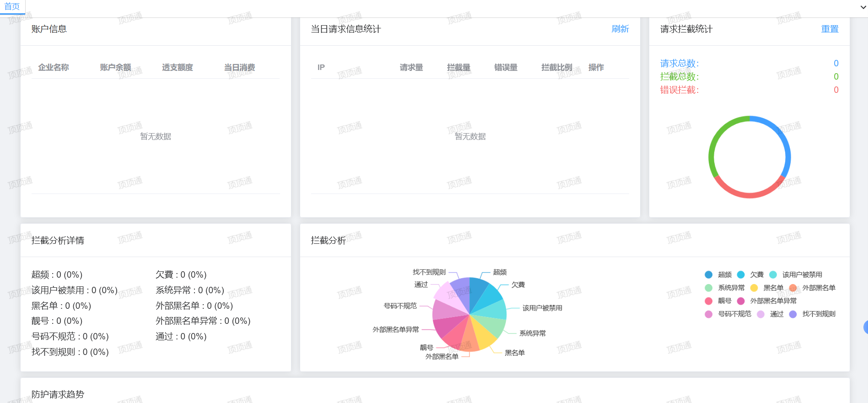Toggle the 欠费 legend entry
The image size is (868, 403).
click(x=750, y=274)
